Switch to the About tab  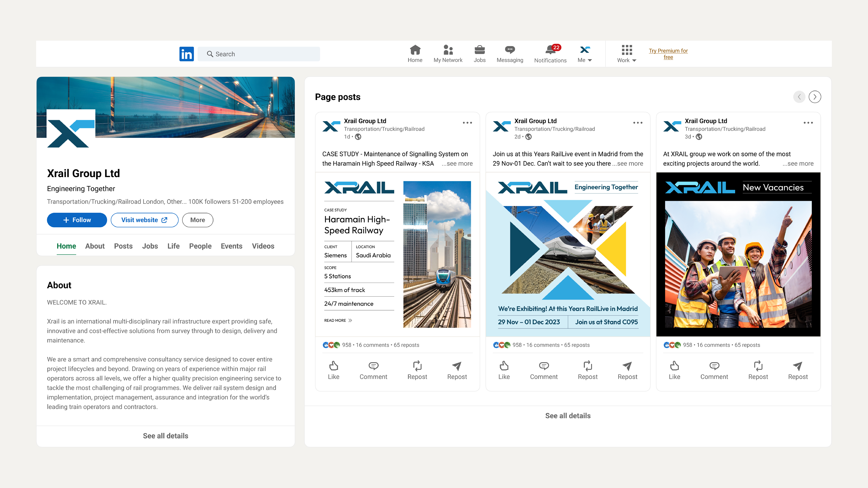point(95,246)
